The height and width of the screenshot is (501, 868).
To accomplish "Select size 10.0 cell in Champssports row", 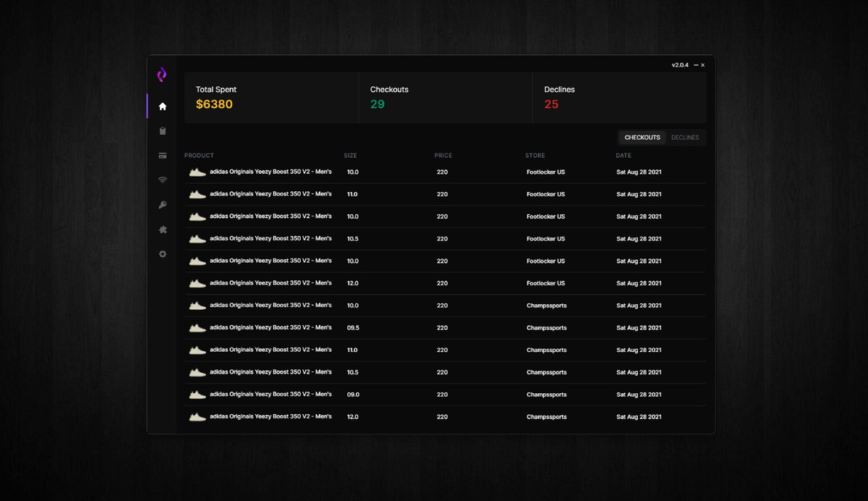I will [352, 306].
